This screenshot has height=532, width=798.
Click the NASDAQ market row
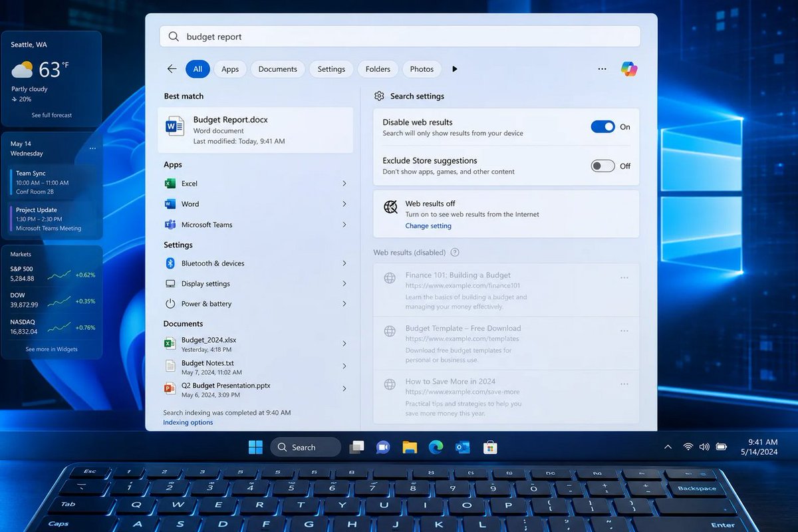[x=53, y=327]
